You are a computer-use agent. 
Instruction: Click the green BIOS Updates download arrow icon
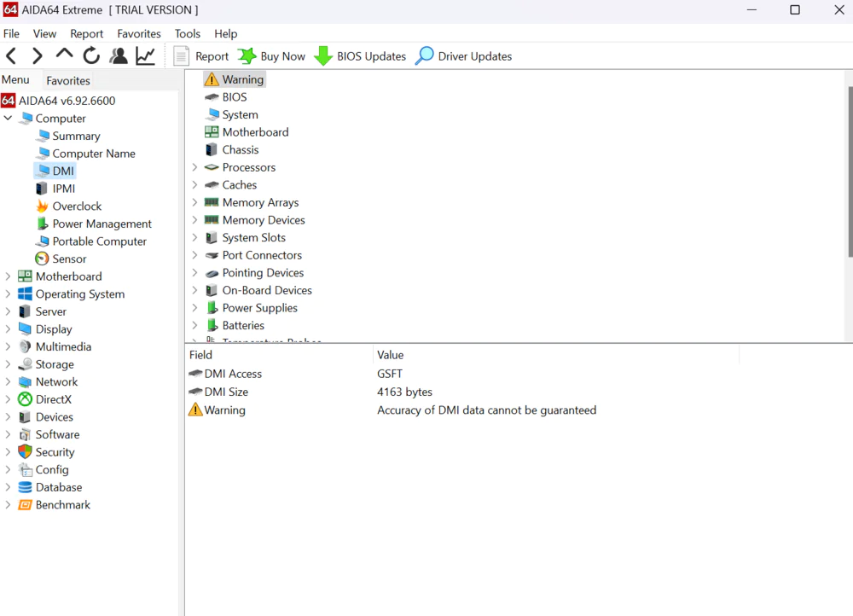(x=323, y=56)
